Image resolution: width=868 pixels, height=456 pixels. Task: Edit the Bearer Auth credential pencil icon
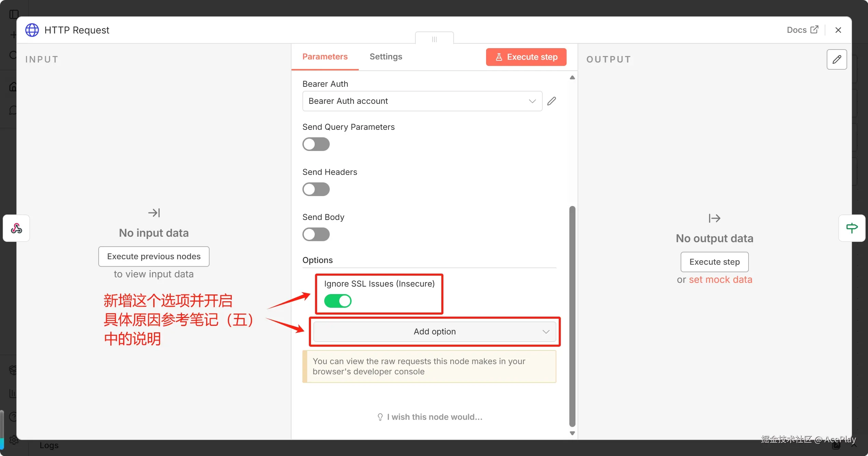tap(552, 101)
